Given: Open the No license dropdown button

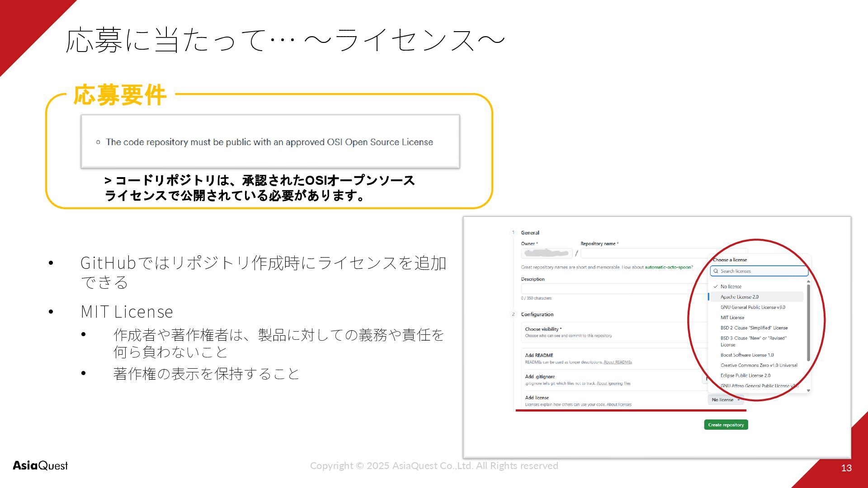Looking at the screenshot, I should pyautogui.click(x=725, y=400).
